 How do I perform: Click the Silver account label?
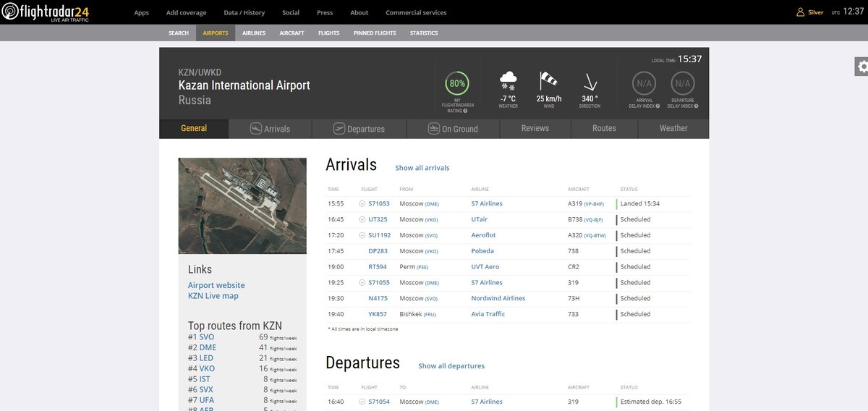click(x=816, y=12)
